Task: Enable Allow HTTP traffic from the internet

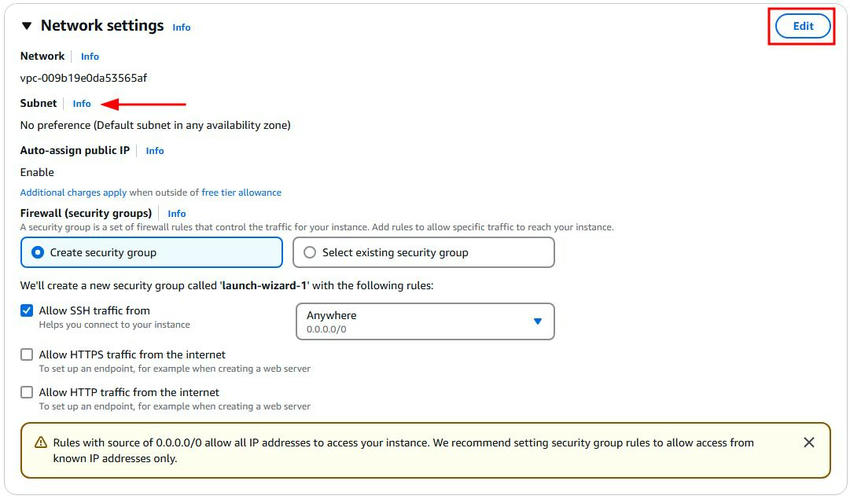Action: [27, 393]
